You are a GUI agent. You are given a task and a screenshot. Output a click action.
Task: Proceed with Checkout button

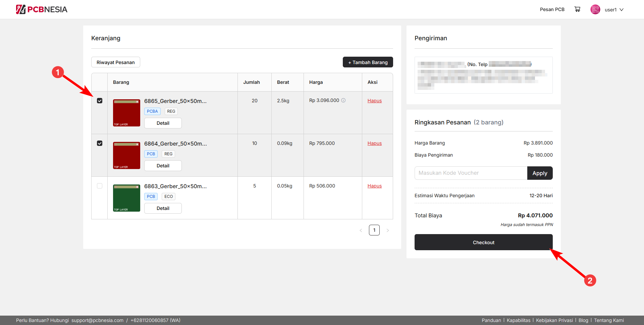pyautogui.click(x=484, y=242)
